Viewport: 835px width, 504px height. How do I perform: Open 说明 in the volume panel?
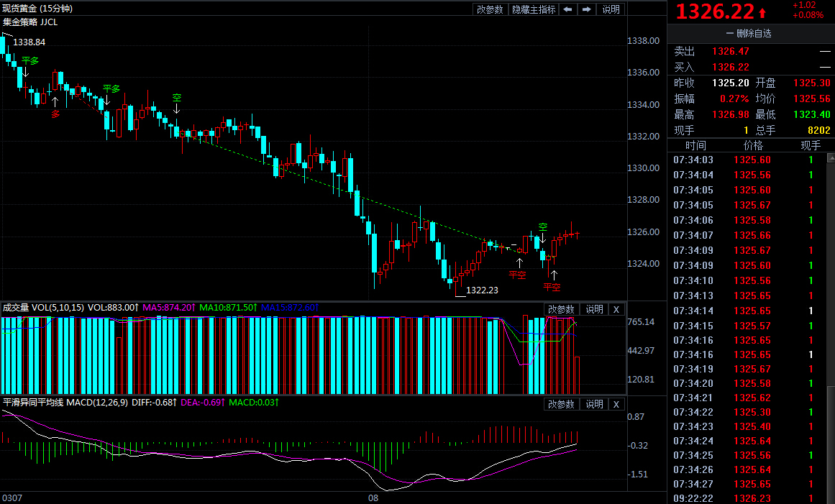(594, 309)
